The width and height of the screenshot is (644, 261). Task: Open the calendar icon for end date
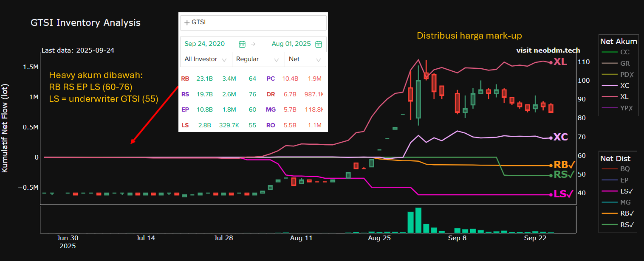coord(319,44)
